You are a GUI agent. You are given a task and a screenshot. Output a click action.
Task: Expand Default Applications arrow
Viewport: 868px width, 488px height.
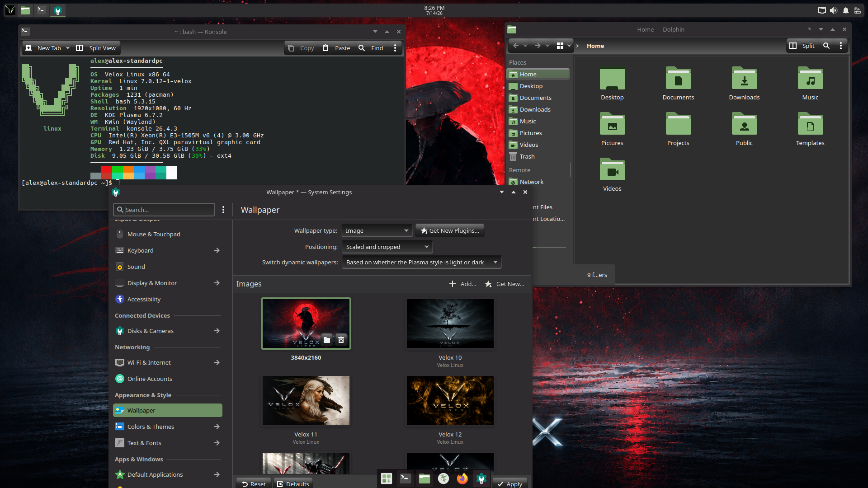coord(217,474)
